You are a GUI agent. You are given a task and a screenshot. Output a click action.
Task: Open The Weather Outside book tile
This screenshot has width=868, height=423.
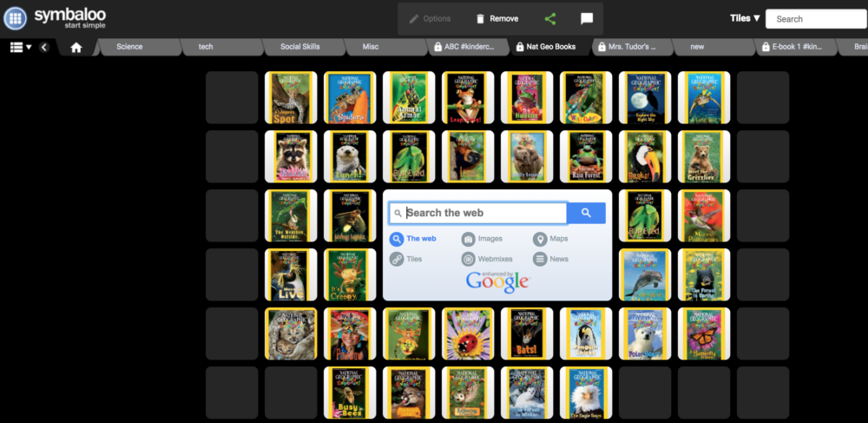pos(291,216)
